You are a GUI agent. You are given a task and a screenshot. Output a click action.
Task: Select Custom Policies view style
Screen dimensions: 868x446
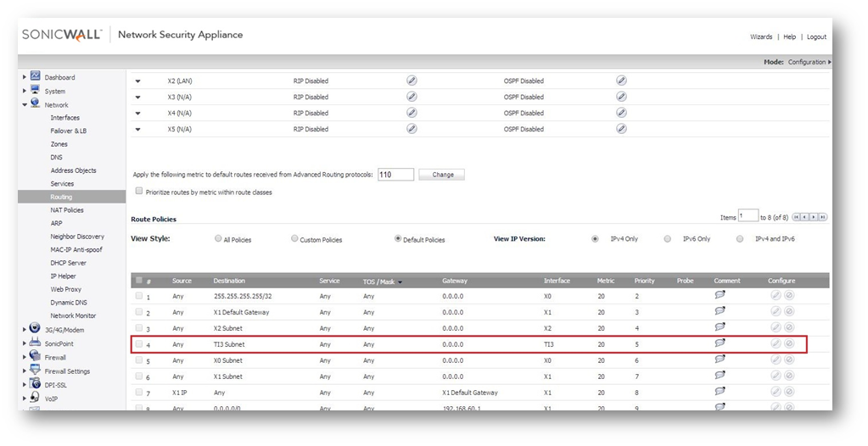[x=294, y=238]
